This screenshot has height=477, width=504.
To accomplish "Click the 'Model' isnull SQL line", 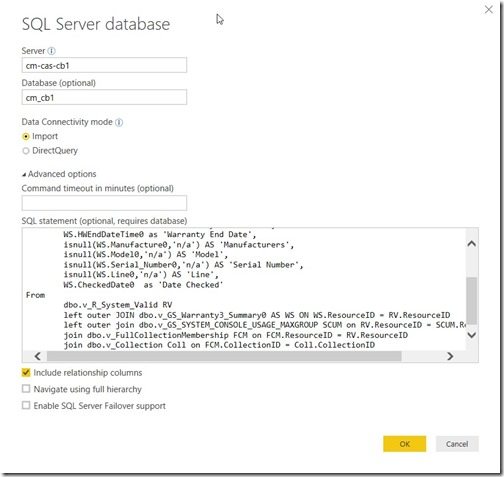I will (146, 255).
